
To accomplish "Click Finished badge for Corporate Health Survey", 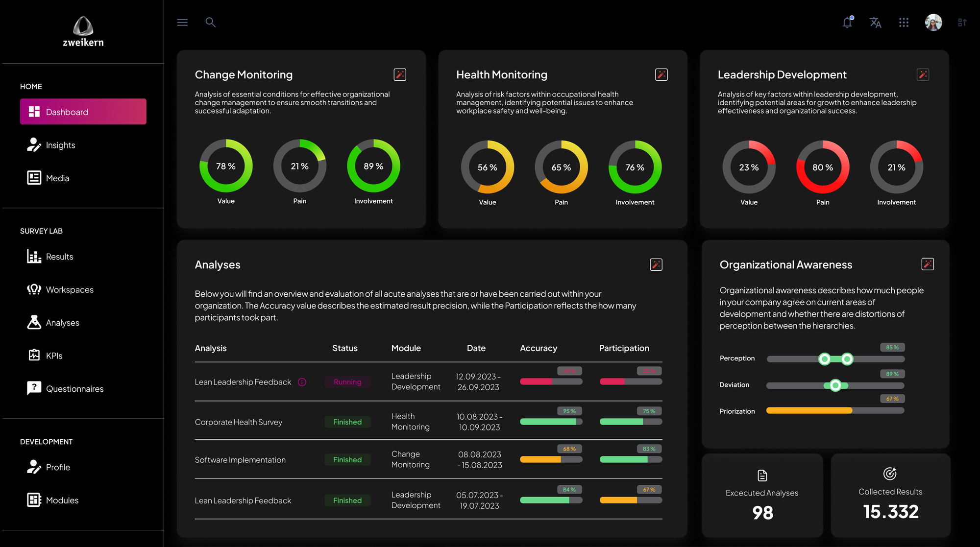I will pyautogui.click(x=347, y=422).
